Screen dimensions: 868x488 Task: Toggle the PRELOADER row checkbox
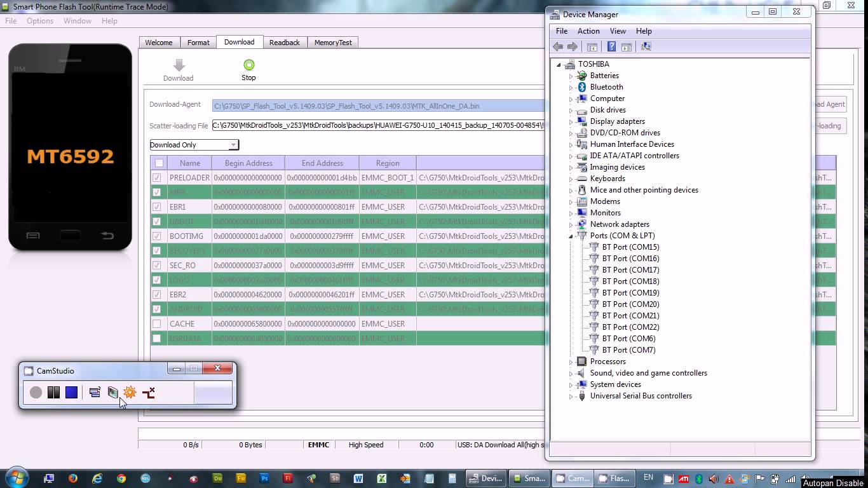coord(157,178)
